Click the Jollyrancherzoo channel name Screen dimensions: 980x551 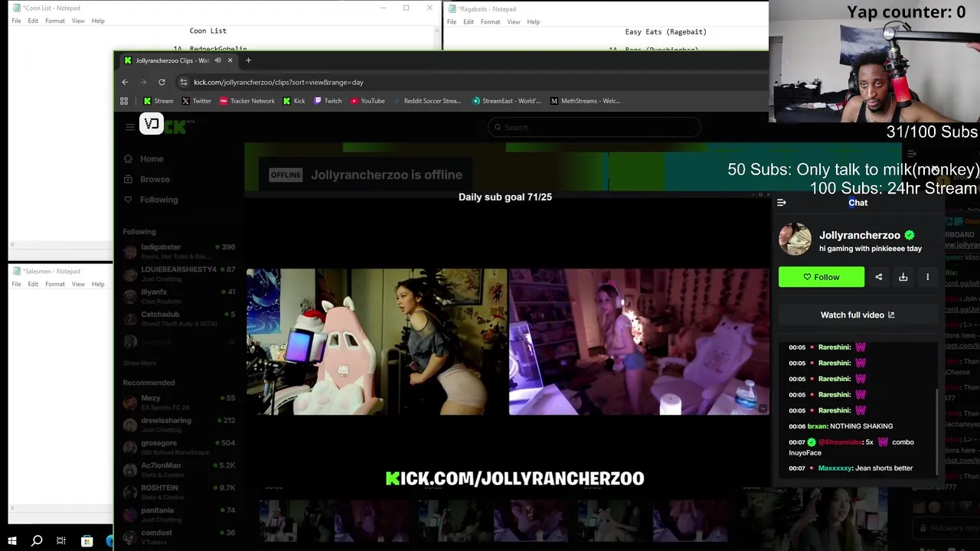coord(860,235)
